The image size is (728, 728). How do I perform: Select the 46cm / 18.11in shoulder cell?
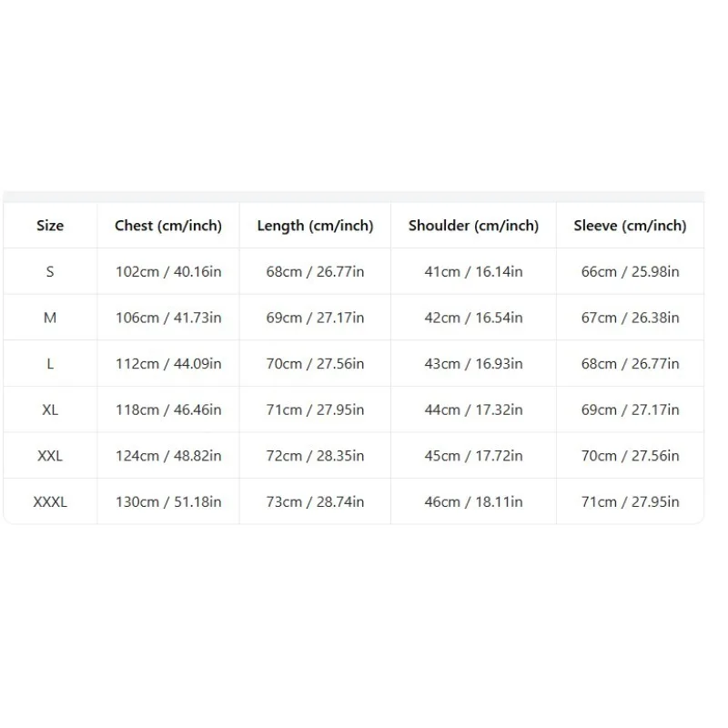point(473,501)
